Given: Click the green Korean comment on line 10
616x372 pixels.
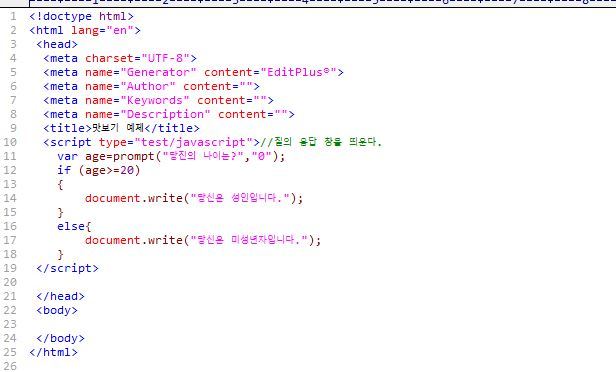Looking at the screenshot, I should point(321,142).
